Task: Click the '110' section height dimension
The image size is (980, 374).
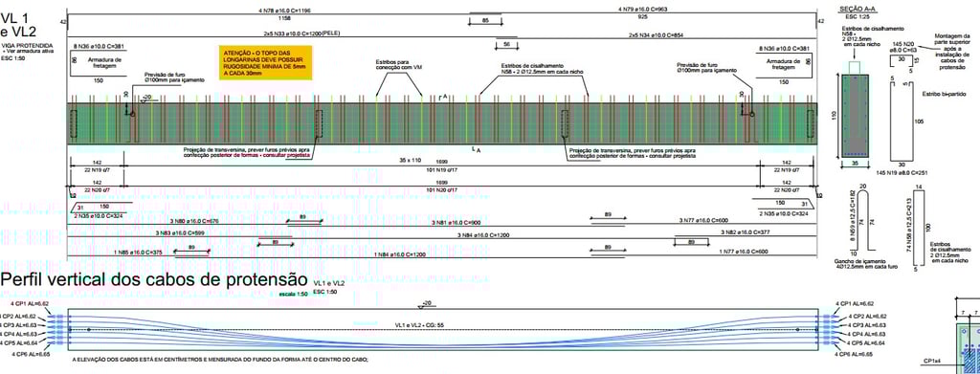Action: 834,116
